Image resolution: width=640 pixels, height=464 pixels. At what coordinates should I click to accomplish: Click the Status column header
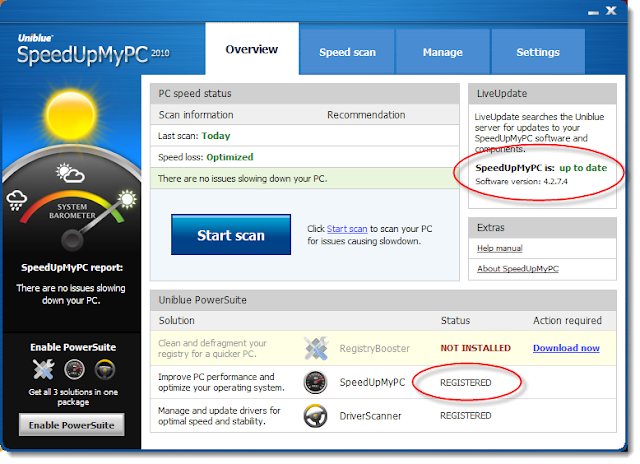coord(456,320)
